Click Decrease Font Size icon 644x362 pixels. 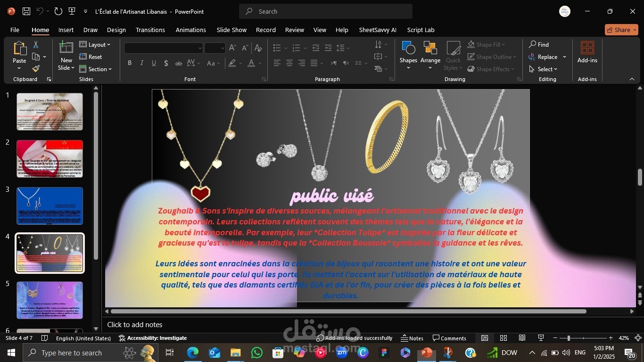coord(245,48)
